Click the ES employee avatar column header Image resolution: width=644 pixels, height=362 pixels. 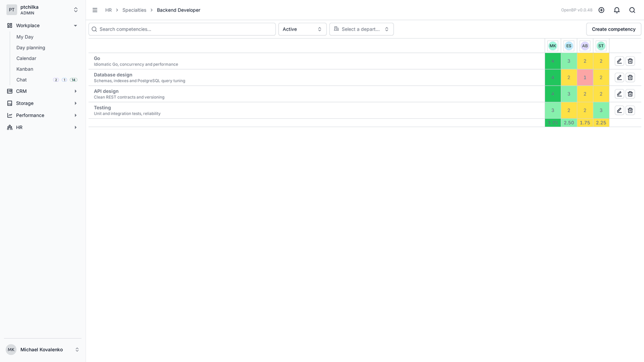coord(569,46)
